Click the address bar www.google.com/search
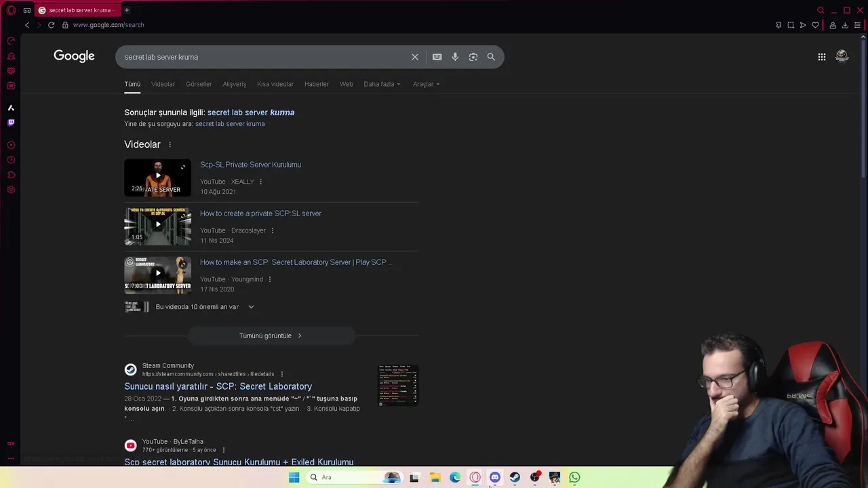 pyautogui.click(x=108, y=25)
